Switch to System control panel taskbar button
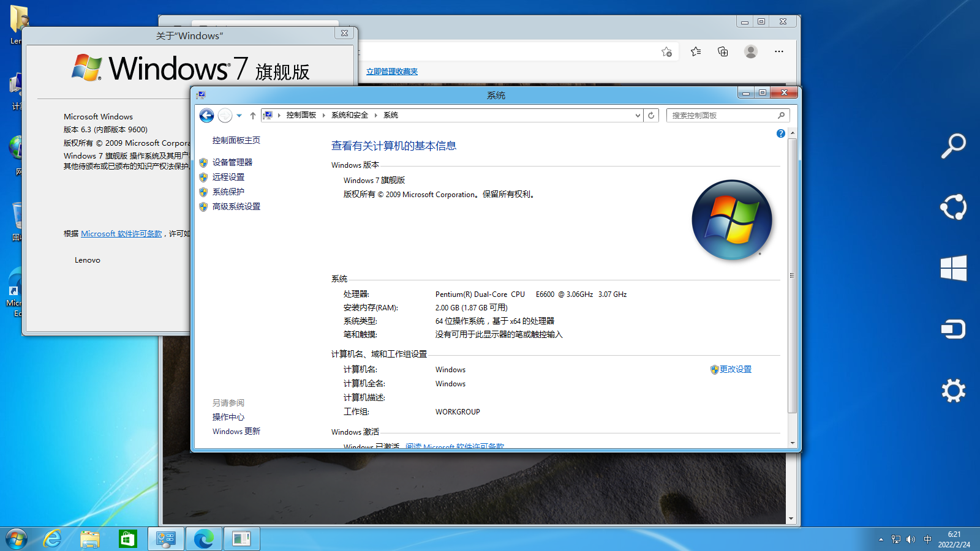The image size is (980, 551). click(166, 539)
